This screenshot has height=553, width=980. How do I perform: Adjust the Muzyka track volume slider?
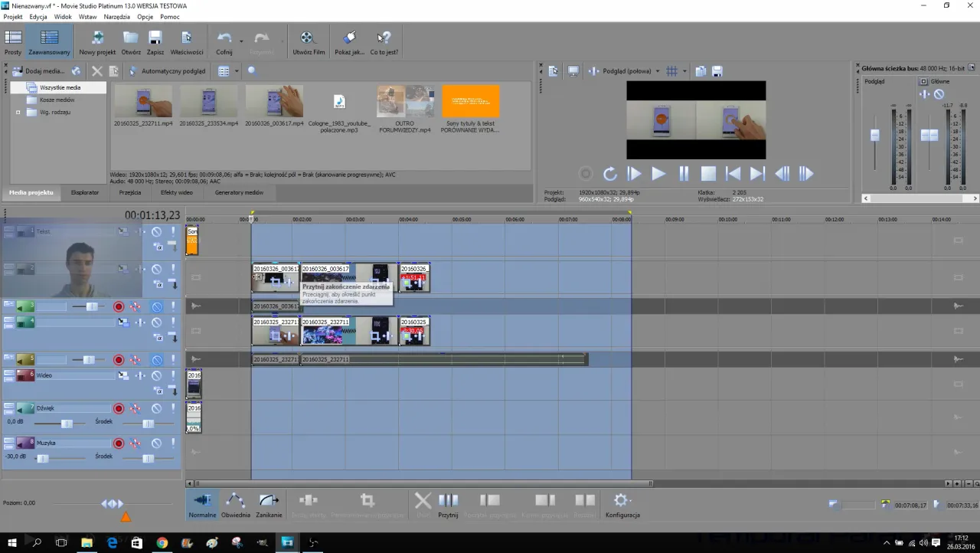(x=42, y=458)
